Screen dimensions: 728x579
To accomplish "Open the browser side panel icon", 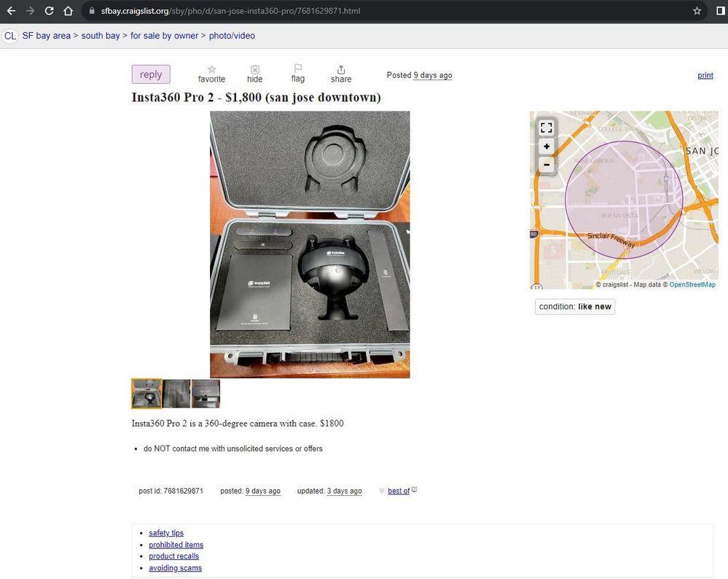I will coord(721,11).
